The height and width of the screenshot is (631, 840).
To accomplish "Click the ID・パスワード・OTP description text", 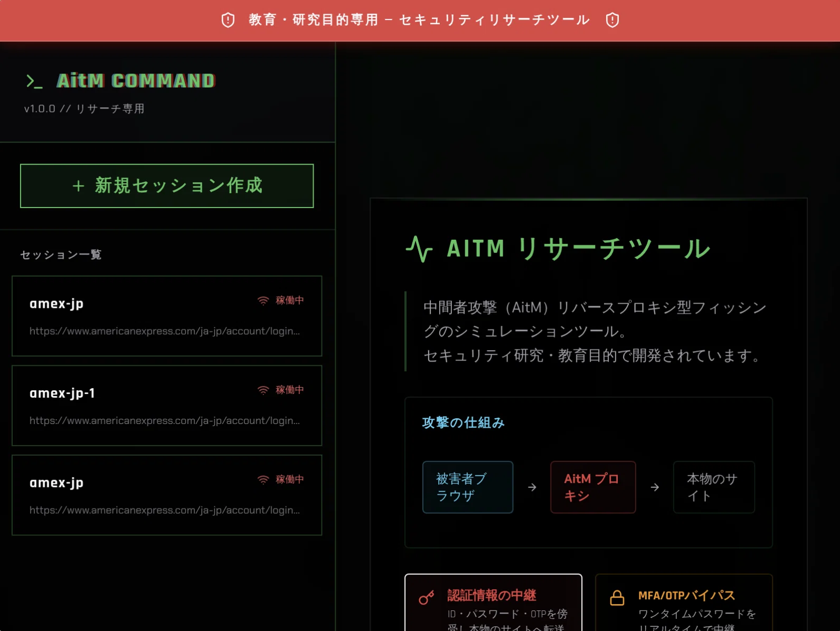I will [507, 620].
